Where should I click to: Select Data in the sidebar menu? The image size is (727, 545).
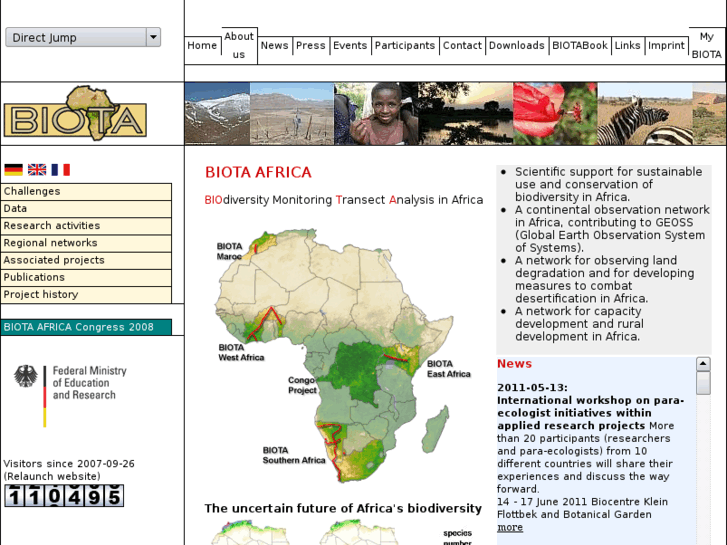tap(86, 209)
